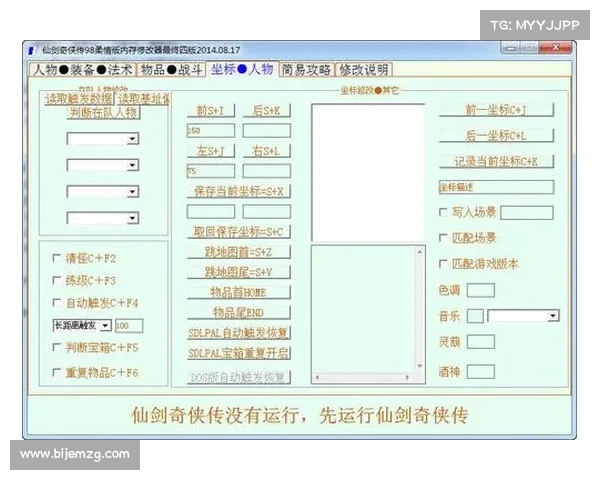
Task: Click the 跳地图首=S+Z button
Action: 239,252
